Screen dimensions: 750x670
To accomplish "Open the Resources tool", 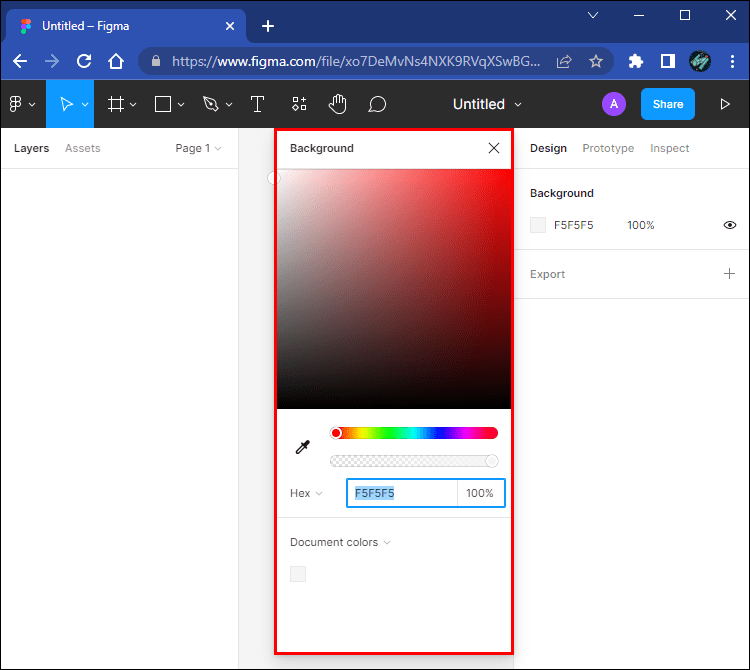I will pos(299,104).
